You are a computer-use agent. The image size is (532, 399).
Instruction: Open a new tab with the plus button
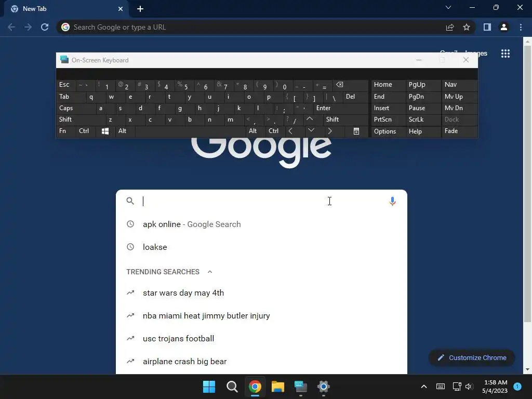pyautogui.click(x=140, y=9)
